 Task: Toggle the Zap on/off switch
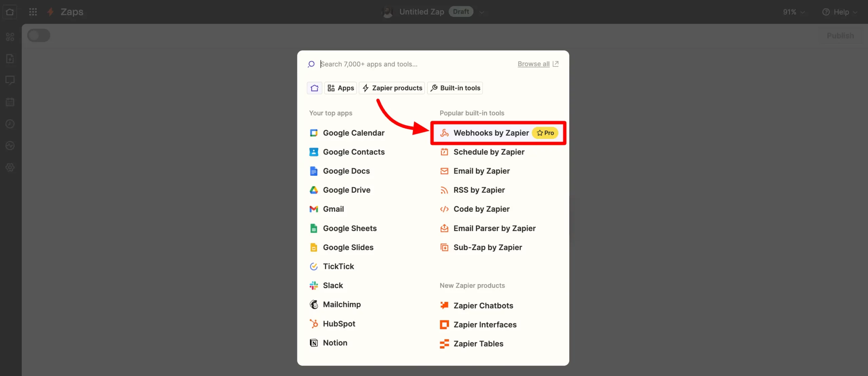tap(39, 36)
